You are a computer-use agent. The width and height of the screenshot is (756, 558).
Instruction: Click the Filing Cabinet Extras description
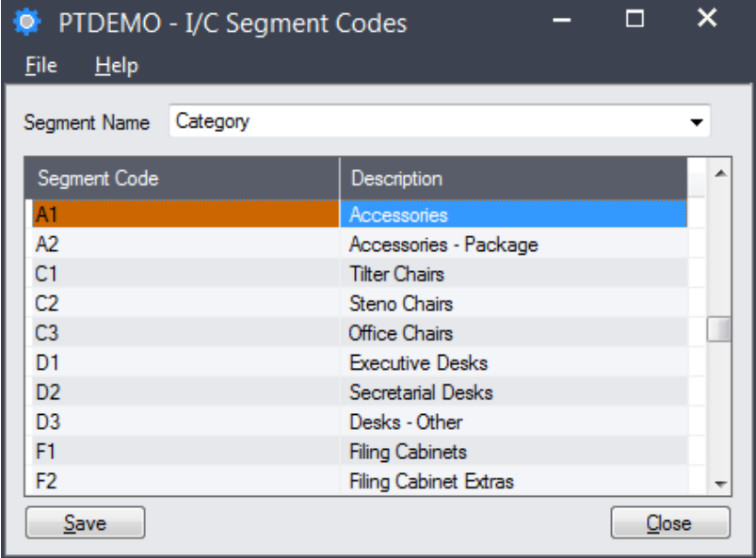coord(513,481)
